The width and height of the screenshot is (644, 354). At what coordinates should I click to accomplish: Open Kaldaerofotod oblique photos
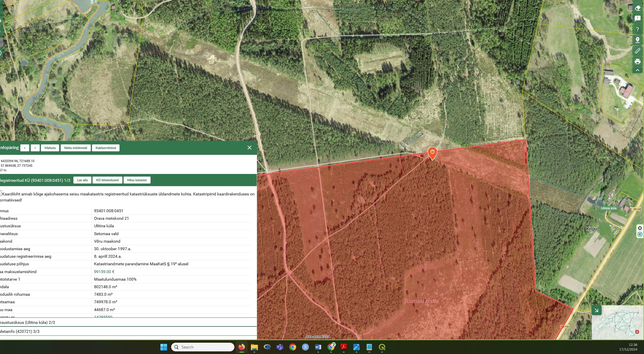tap(106, 148)
